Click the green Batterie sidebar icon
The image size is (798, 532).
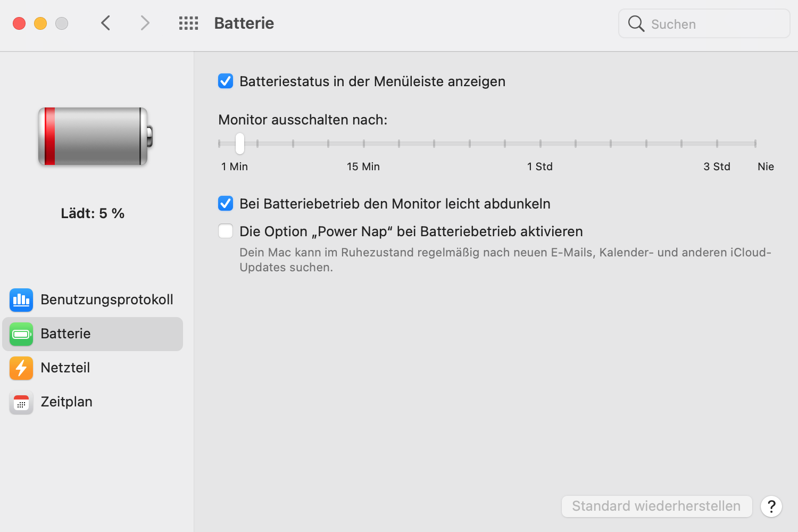coord(21,334)
